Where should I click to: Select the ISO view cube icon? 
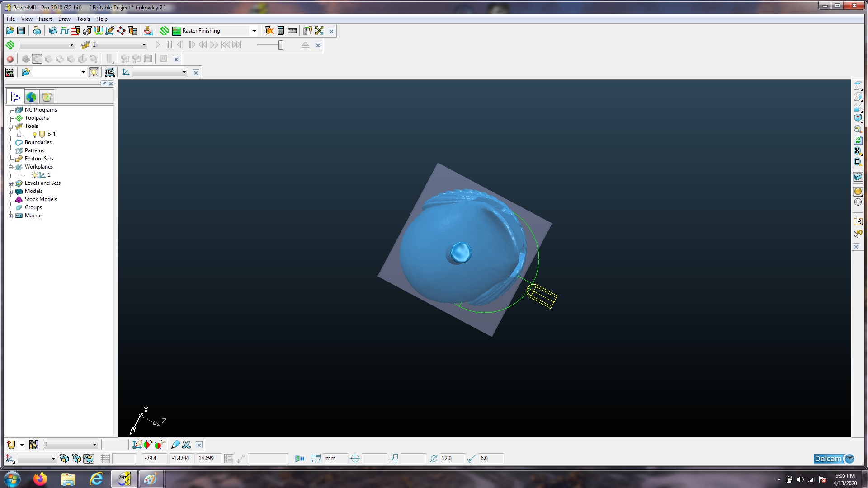click(858, 118)
